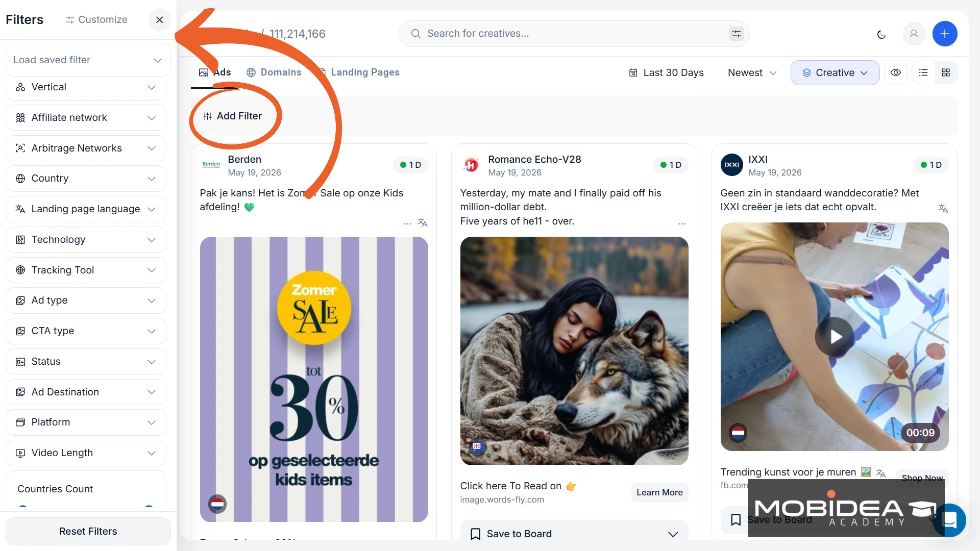
Task: Switch to grid view
Action: 946,73
